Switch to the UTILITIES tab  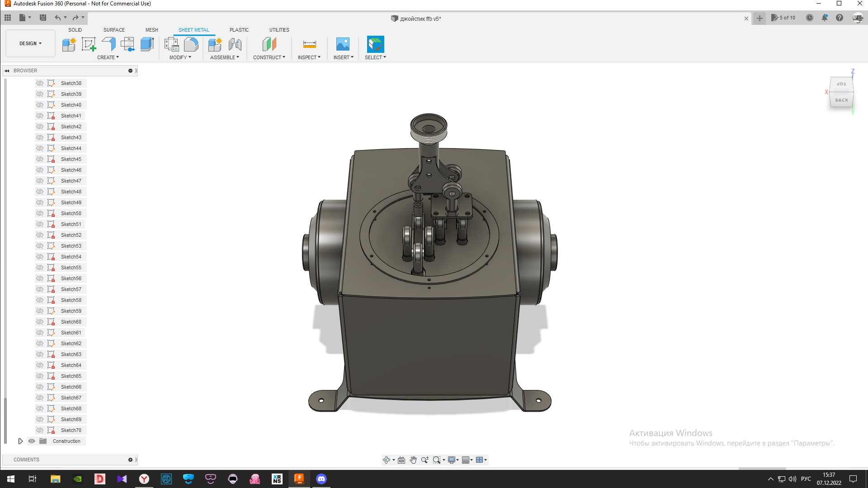pos(279,30)
